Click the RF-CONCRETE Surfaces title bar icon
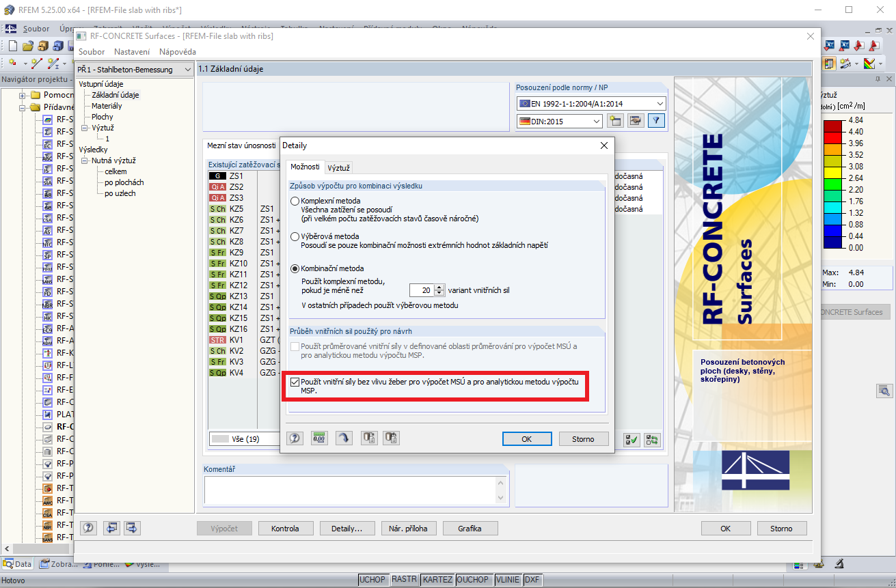This screenshot has height=588, width=896. [81, 36]
